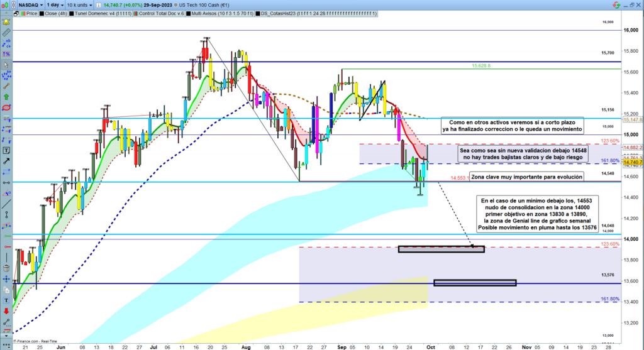644x350 pixels.
Task: Expand the 1 day timeframe dropdown
Action: tap(61, 4)
